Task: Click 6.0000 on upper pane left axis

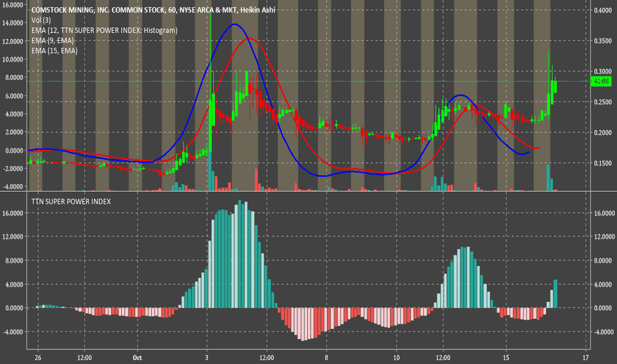Action: (x=14, y=96)
